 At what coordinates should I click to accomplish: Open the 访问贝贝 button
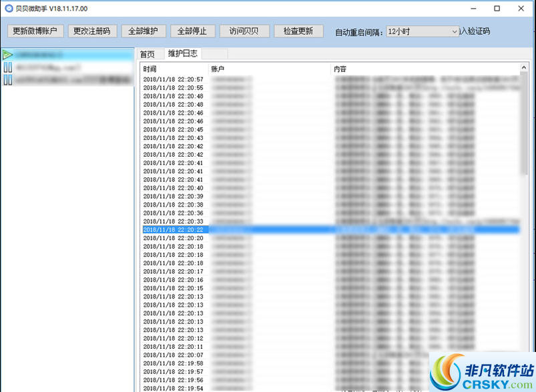(x=244, y=31)
